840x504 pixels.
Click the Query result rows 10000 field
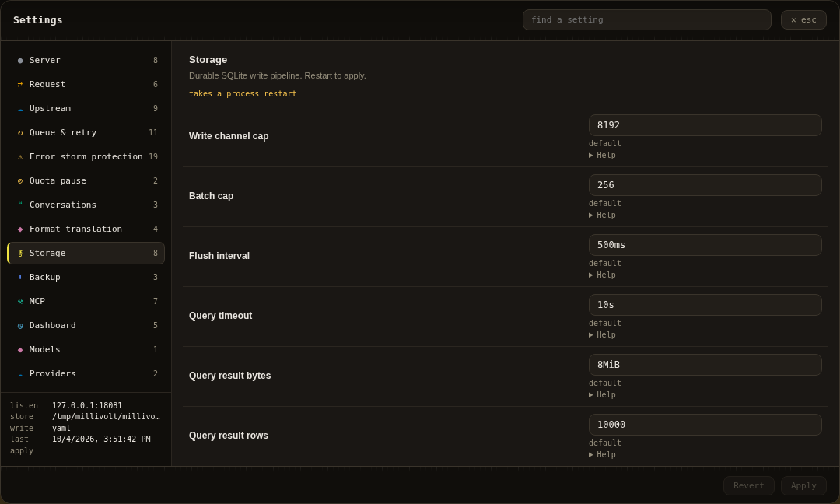[x=705, y=425]
